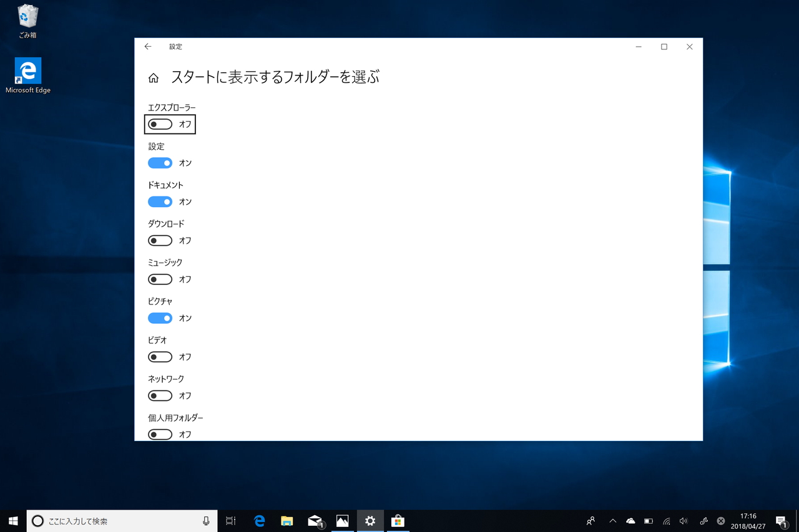799x532 pixels.
Task: Open the Mail app showing one notification
Action: click(315, 521)
